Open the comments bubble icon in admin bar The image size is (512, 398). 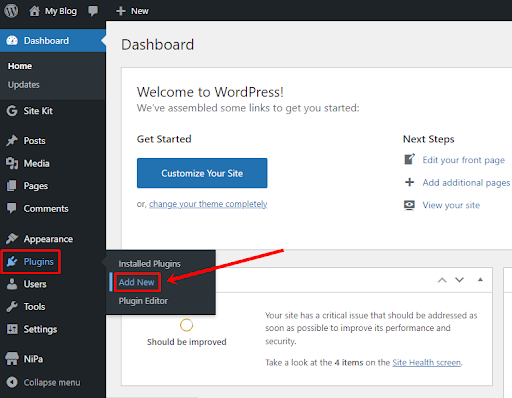click(93, 11)
